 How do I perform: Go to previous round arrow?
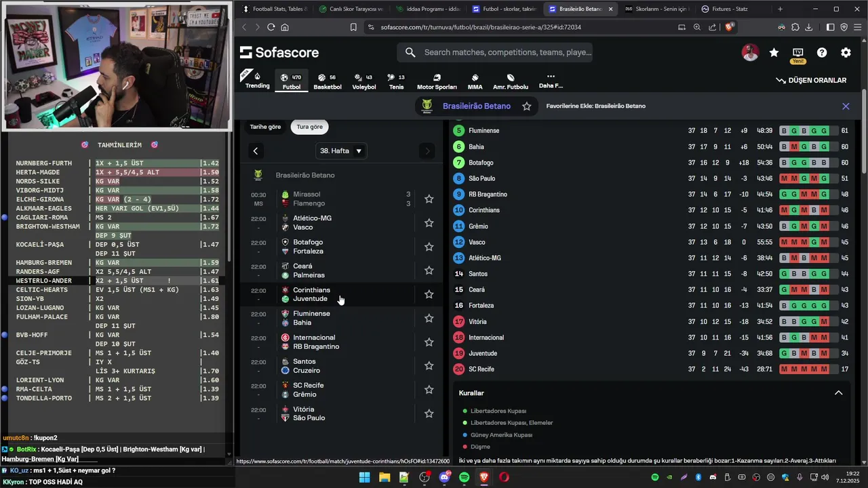(x=256, y=150)
